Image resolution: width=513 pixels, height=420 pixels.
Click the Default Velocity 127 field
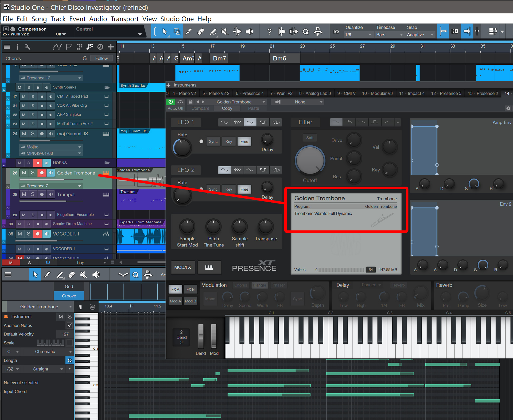(x=65, y=334)
